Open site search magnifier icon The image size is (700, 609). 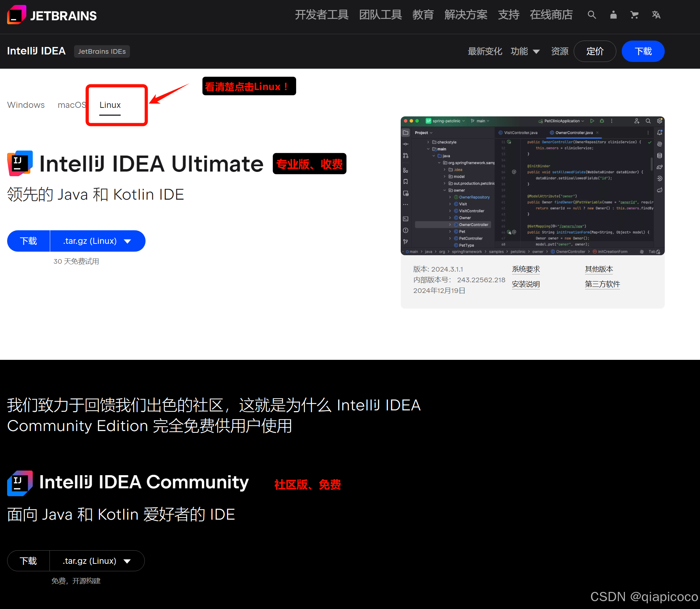click(591, 15)
